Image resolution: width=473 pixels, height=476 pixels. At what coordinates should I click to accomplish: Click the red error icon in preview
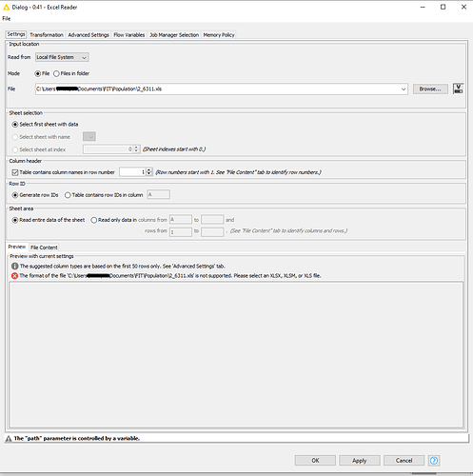14,276
